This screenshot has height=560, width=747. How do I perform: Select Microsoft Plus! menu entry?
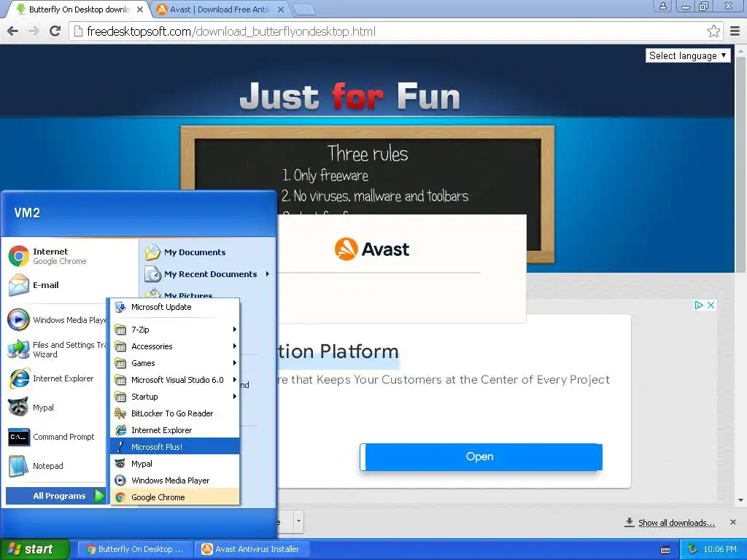pos(175,447)
